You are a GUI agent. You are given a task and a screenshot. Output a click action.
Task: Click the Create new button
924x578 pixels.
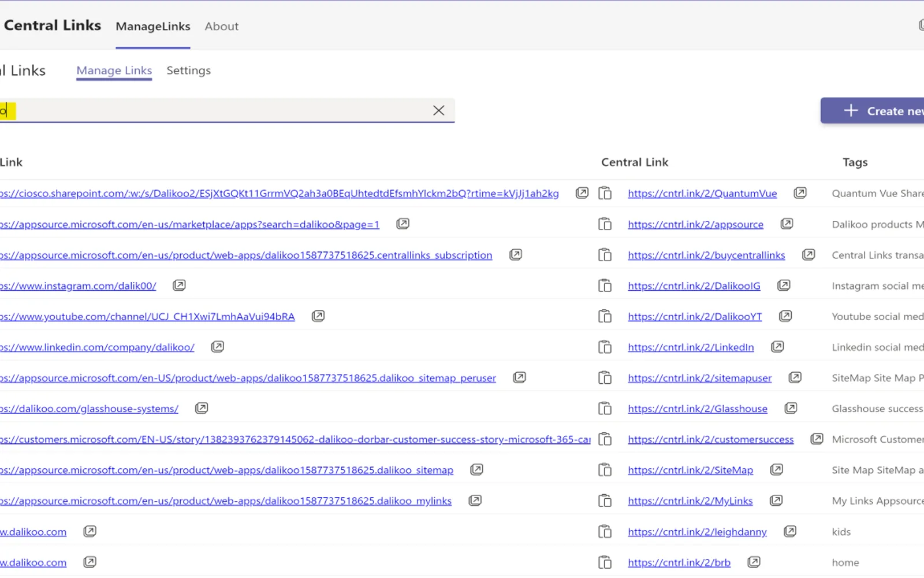click(872, 110)
